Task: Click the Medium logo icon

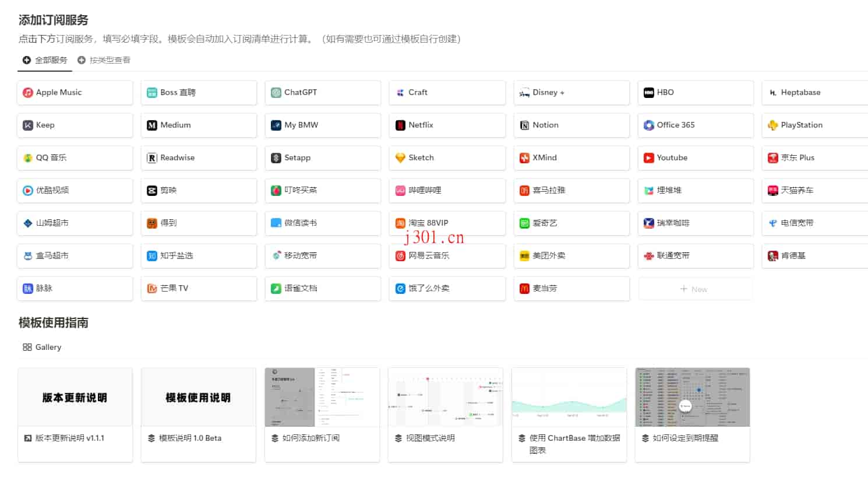Action: (x=152, y=125)
